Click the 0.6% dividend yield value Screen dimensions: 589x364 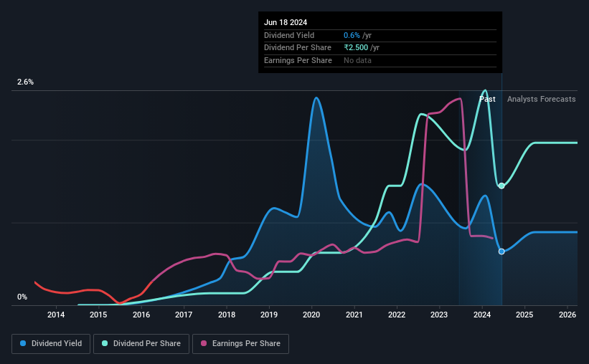352,35
